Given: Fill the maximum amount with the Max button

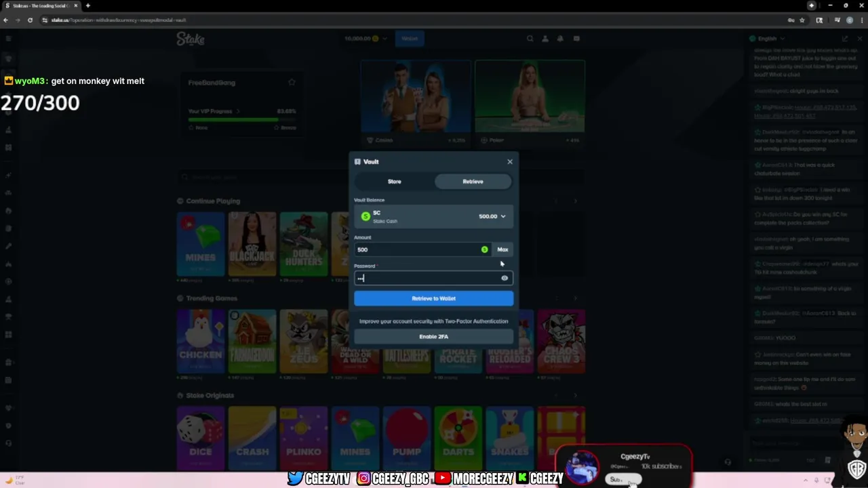Looking at the screenshot, I should [x=502, y=249].
